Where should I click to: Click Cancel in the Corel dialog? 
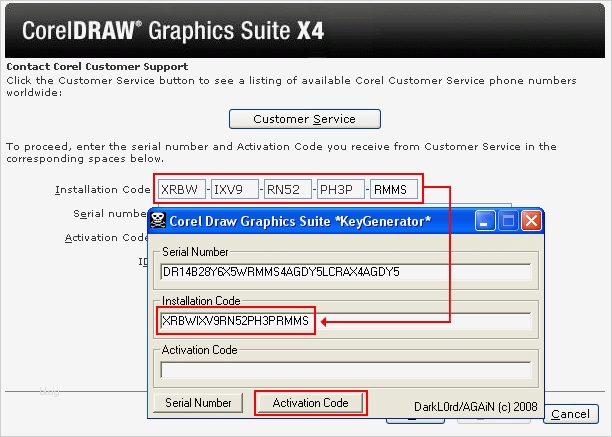click(x=571, y=414)
